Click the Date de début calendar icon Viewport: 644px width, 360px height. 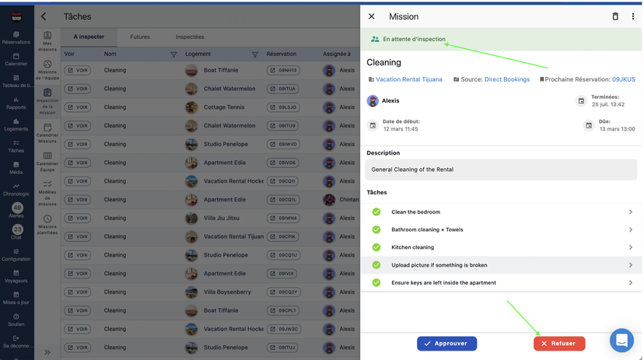pyautogui.click(x=373, y=125)
